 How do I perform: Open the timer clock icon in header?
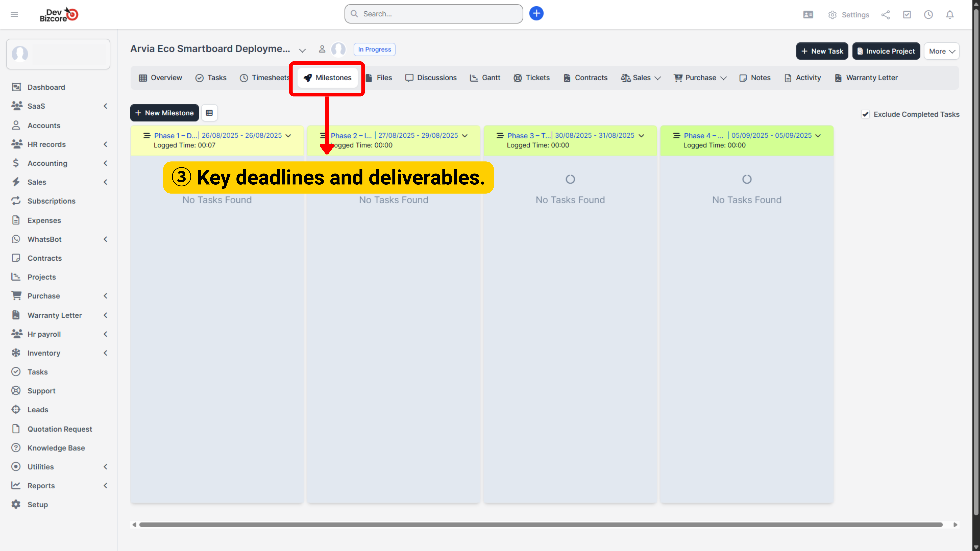pyautogui.click(x=928, y=15)
